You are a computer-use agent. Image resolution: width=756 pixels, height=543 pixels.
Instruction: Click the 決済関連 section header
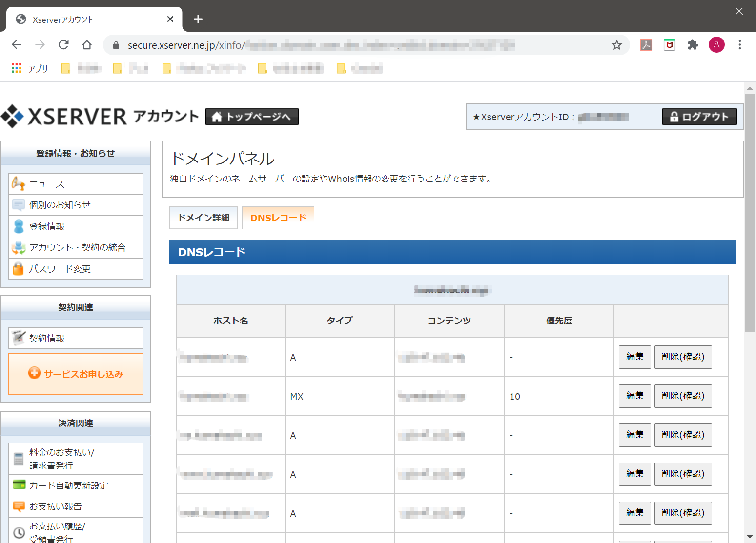click(76, 423)
